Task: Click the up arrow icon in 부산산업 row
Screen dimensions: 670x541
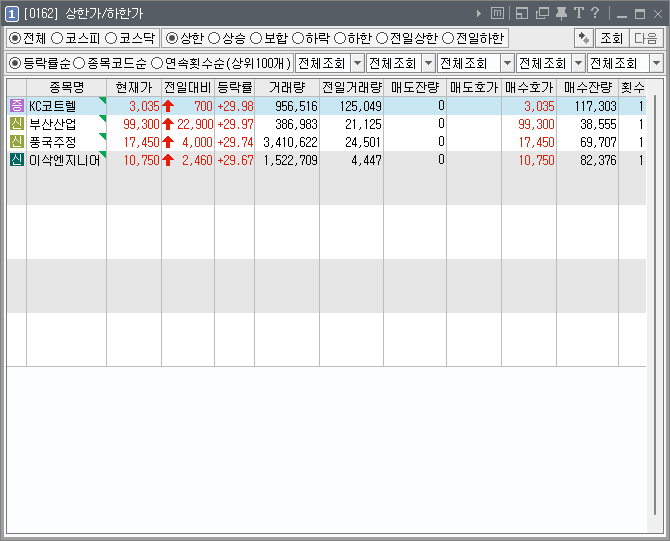Action: click(x=168, y=124)
